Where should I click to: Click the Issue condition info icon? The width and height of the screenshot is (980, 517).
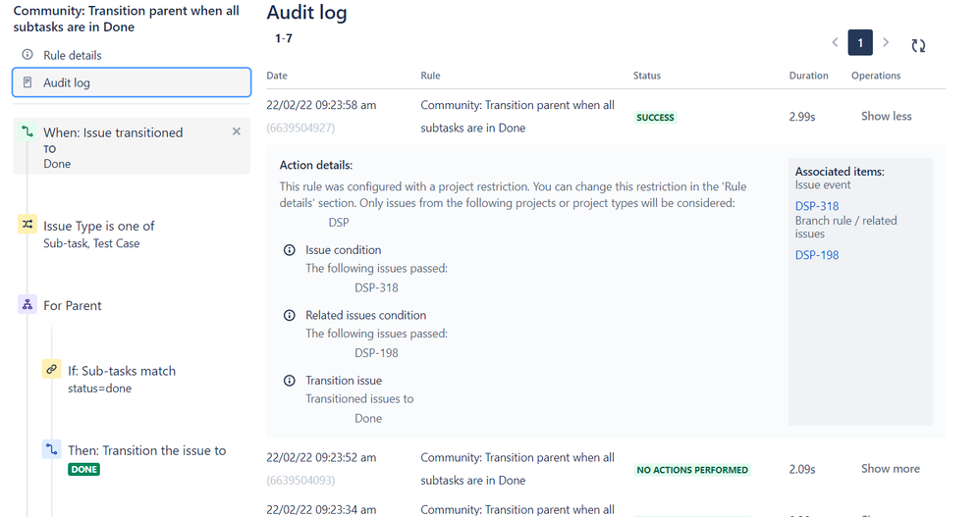(290, 250)
